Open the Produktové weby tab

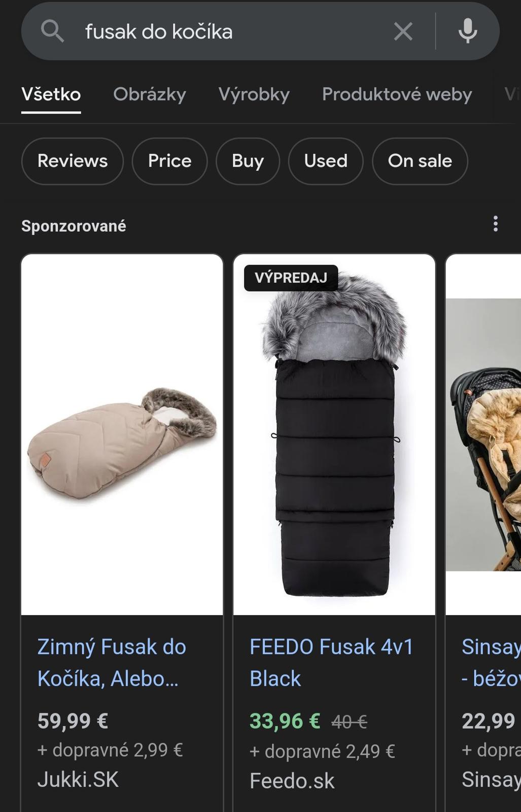tap(397, 94)
